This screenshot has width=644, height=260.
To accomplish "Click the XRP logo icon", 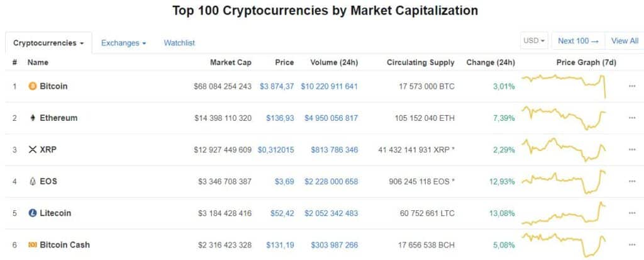I will (33, 150).
